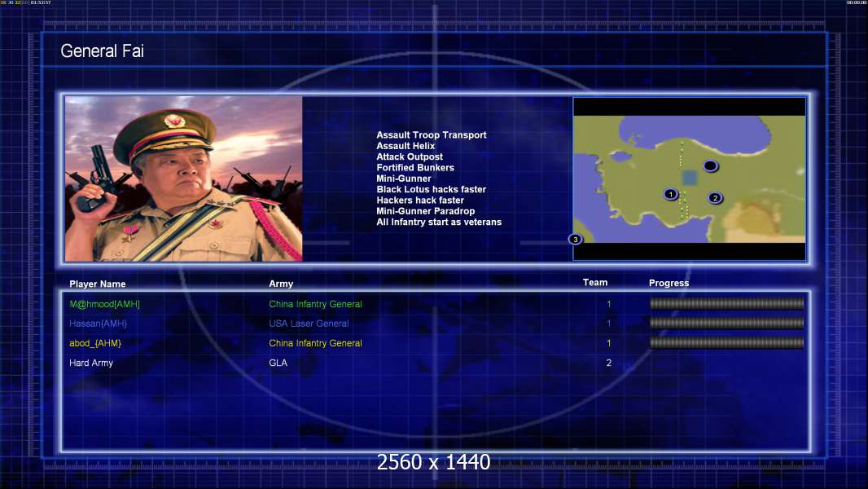This screenshot has width=868, height=489.
Task: Click Hassan{AMH} loading progress bar
Action: tap(727, 323)
